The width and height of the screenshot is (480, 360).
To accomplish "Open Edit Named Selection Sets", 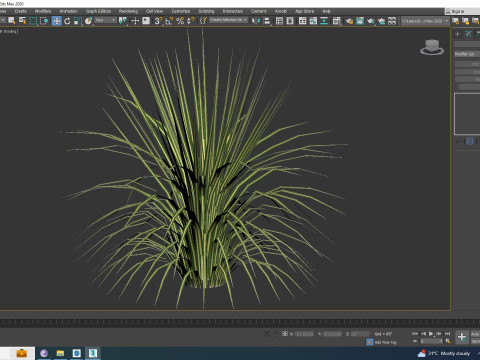I will click(x=203, y=21).
